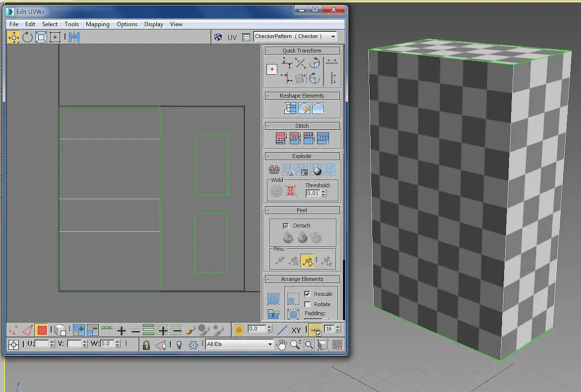
Task: Click the Mirror Horizontal tool icon
Action: (74, 37)
